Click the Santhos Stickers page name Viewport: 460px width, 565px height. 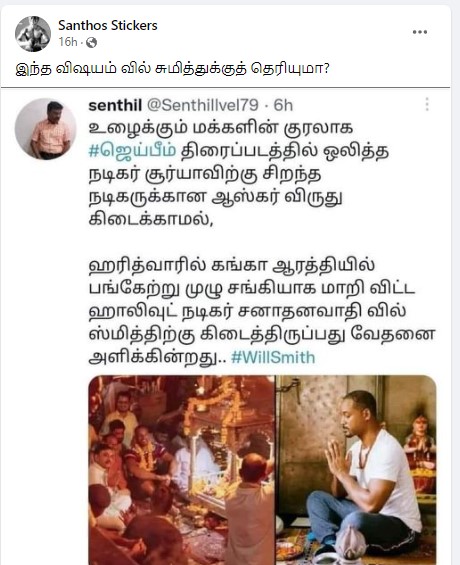point(108,26)
